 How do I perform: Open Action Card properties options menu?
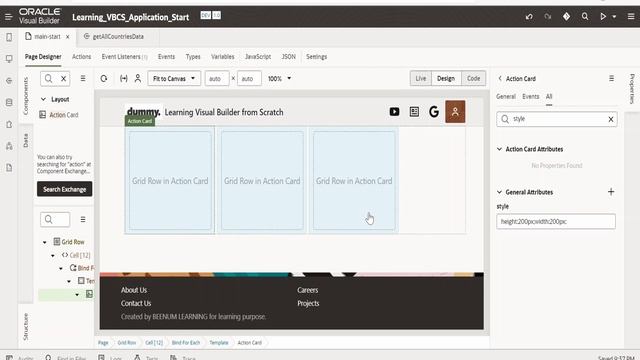tap(611, 78)
